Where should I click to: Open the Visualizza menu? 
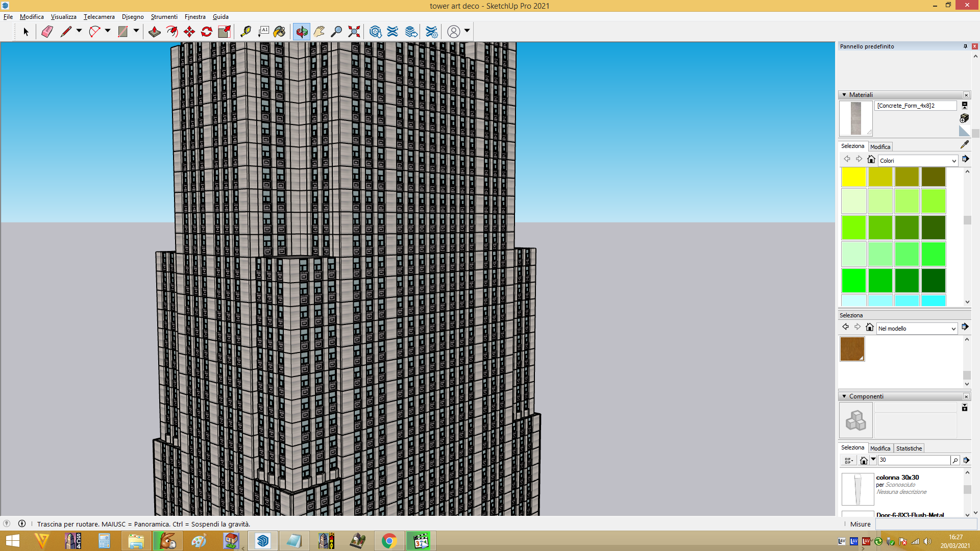click(63, 17)
